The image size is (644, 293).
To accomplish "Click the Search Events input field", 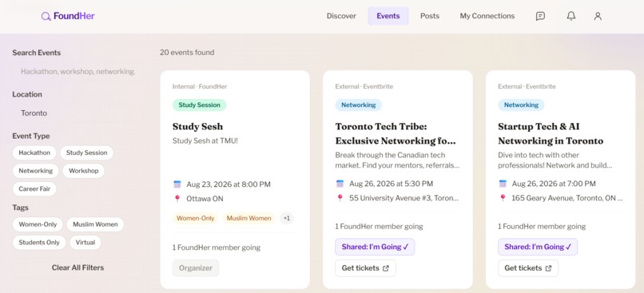I will [x=78, y=71].
